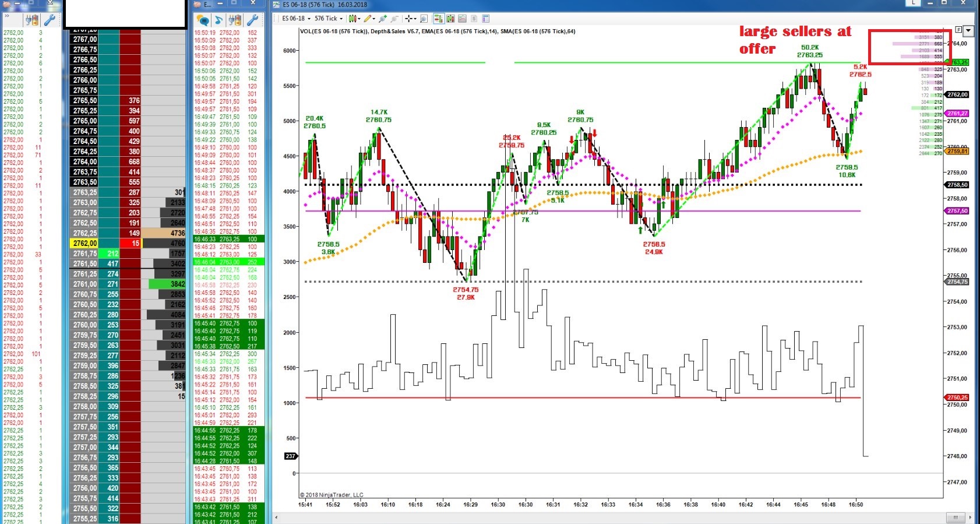Click the chart window title bar icon
This screenshot has width=980, height=524.
pyautogui.click(x=277, y=4)
